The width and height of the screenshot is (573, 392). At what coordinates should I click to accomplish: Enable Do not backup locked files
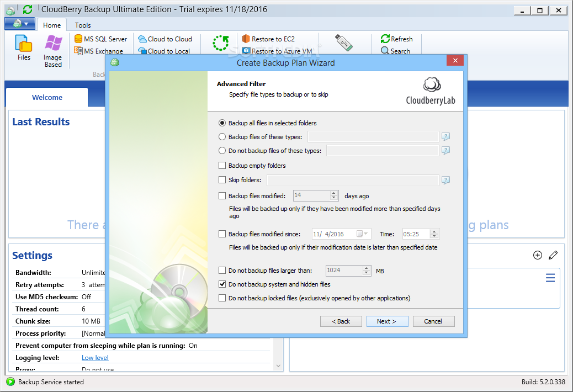click(222, 298)
